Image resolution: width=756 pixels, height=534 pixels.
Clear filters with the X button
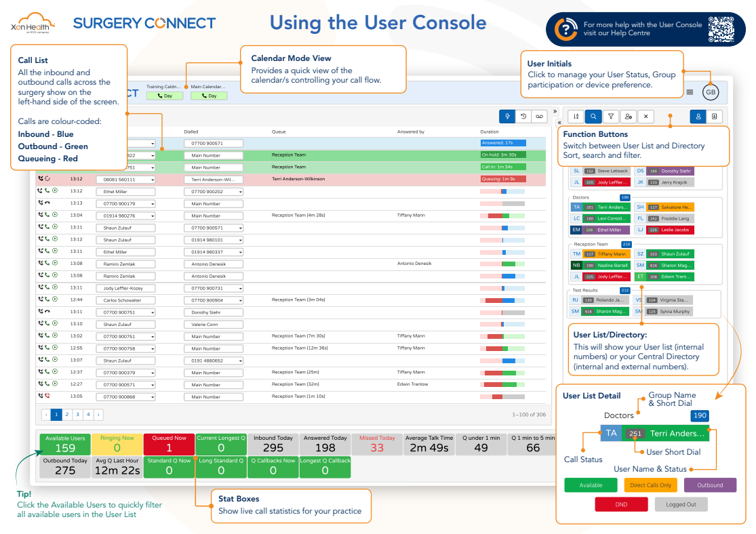click(645, 116)
